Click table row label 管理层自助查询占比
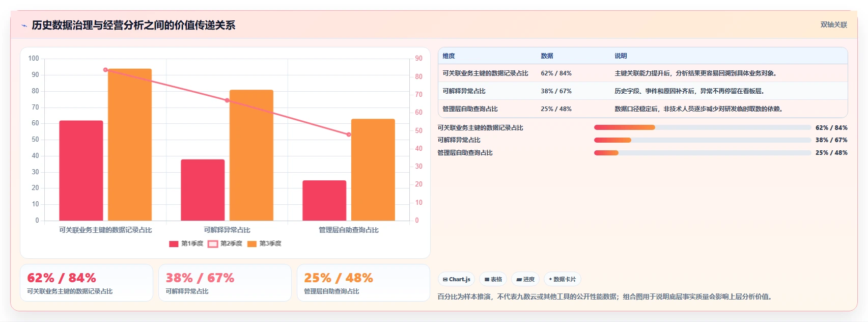868x322 pixels. [x=470, y=109]
